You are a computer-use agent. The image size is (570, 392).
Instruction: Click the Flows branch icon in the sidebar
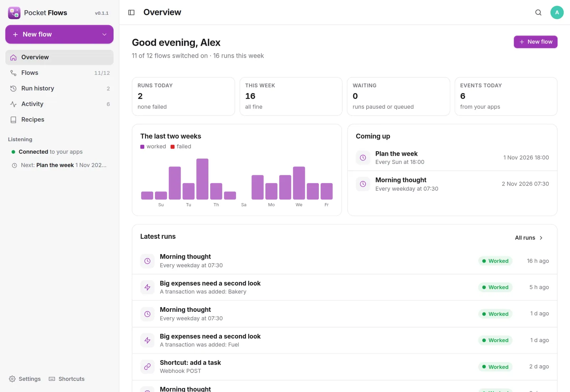coord(14,73)
